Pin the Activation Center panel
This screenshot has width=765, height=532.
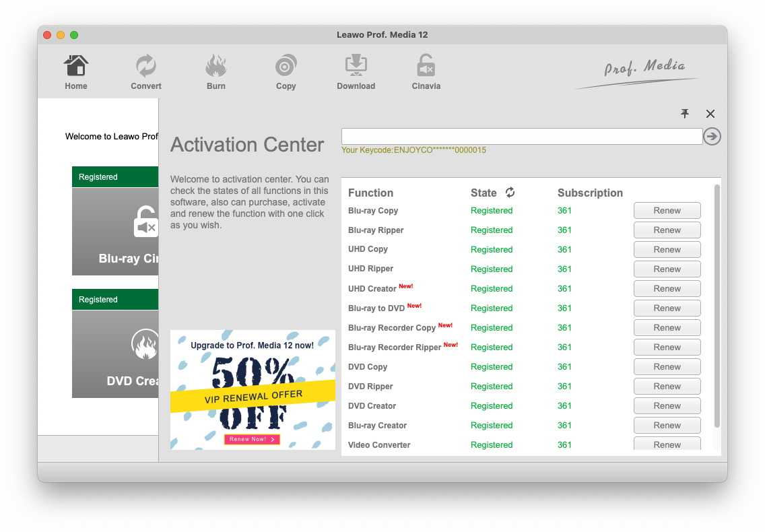(x=685, y=114)
